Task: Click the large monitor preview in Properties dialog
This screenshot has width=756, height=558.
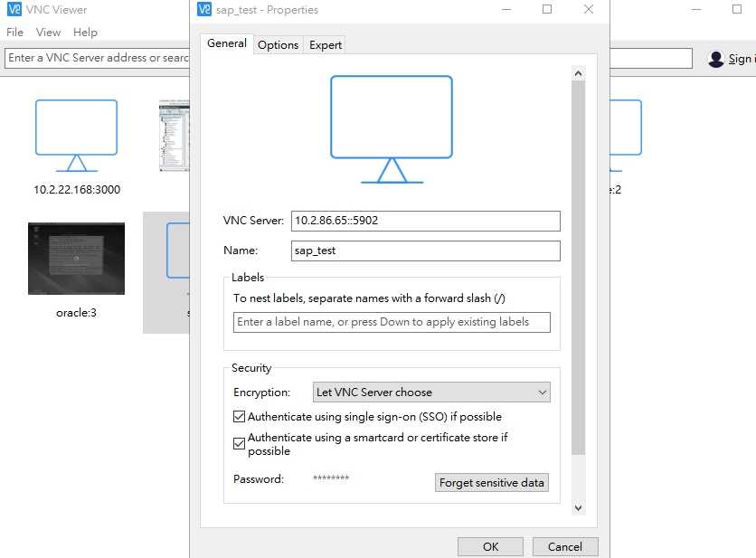Action: pos(392,129)
